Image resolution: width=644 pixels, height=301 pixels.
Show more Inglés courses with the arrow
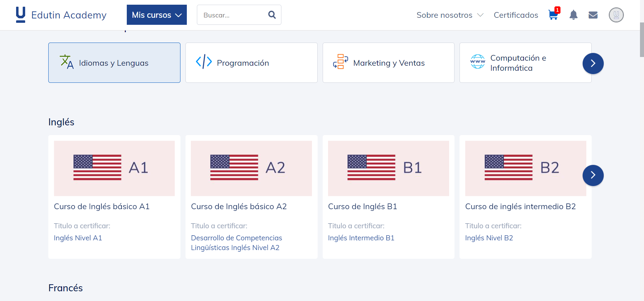point(593,175)
